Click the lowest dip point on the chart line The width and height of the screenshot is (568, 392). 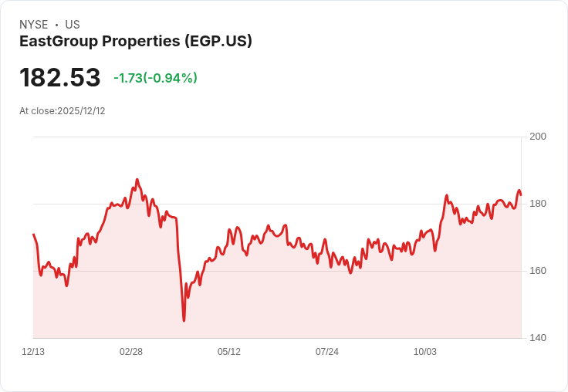click(x=184, y=321)
